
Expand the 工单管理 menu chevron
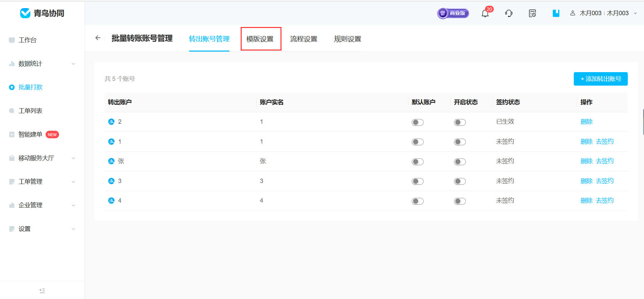pyautogui.click(x=73, y=182)
